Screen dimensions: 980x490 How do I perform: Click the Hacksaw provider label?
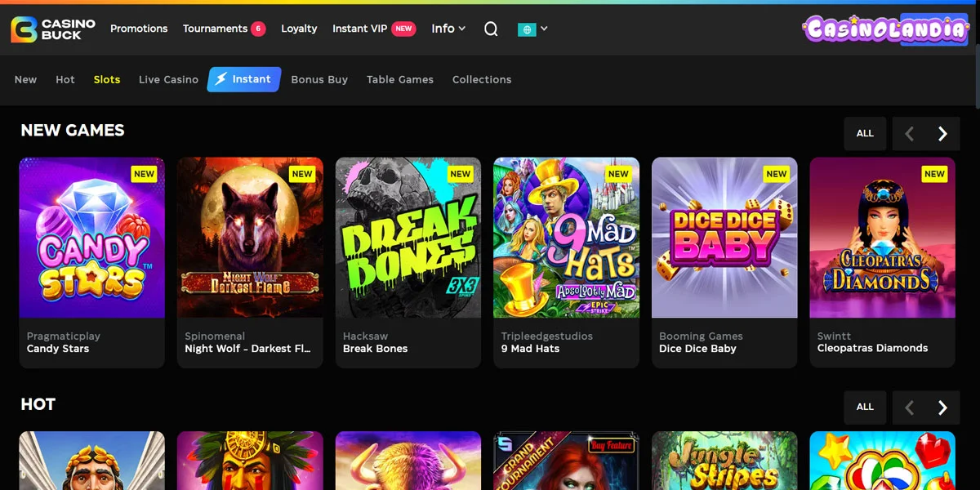366,336
